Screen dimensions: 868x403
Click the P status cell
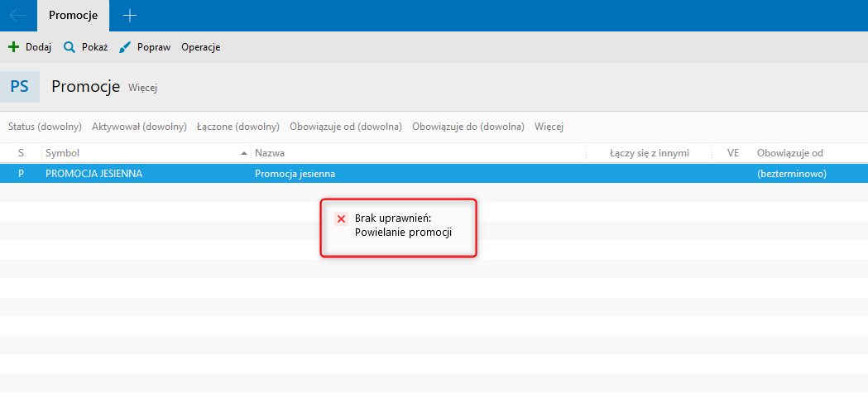pos(21,174)
